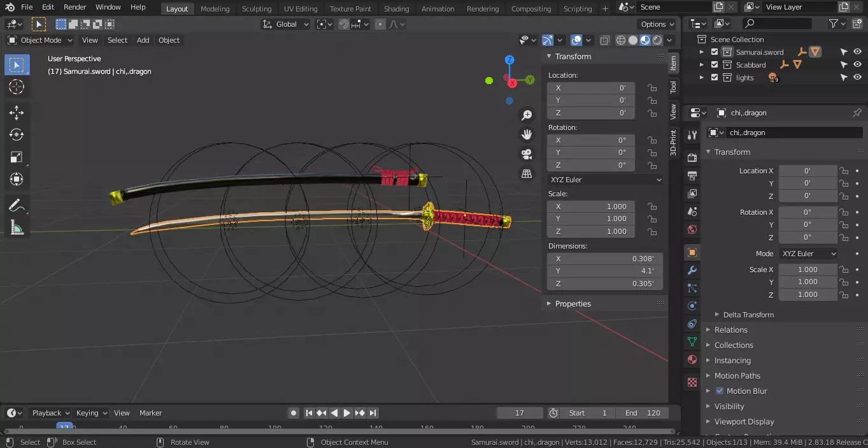Disable Motion Blur checkbox
Screen dimensions: 868x448
[x=720, y=391]
